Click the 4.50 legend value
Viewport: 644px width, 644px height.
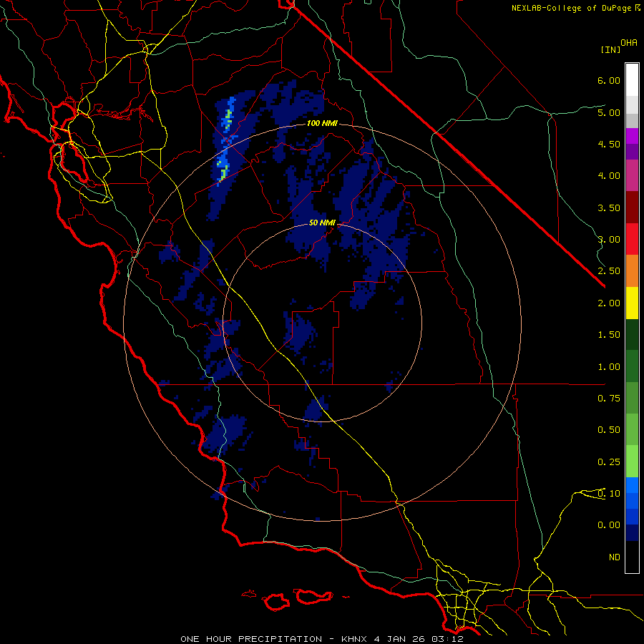click(609, 144)
